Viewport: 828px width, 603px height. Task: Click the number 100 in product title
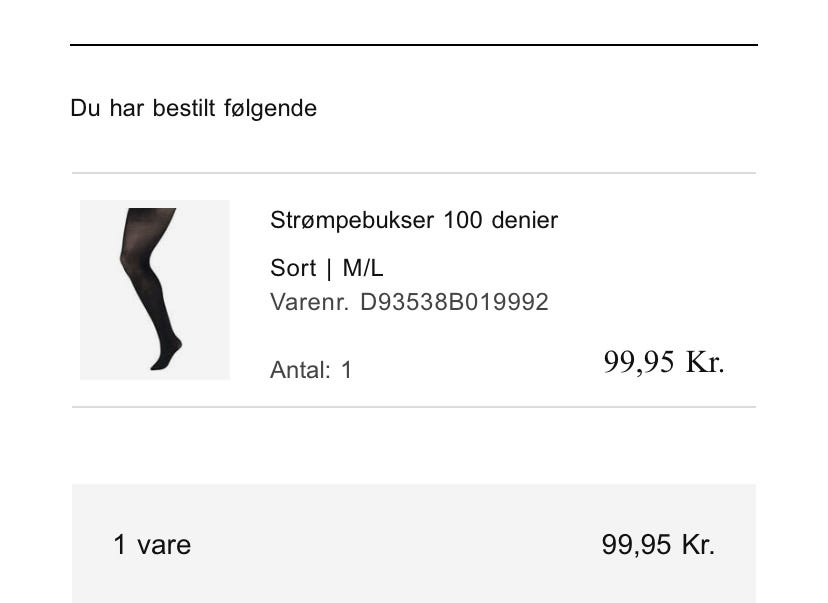(x=463, y=220)
